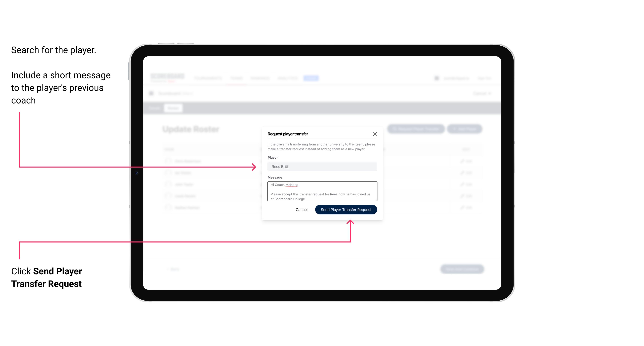The height and width of the screenshot is (346, 644).
Task: Click the Player name input field
Action: coord(322,167)
